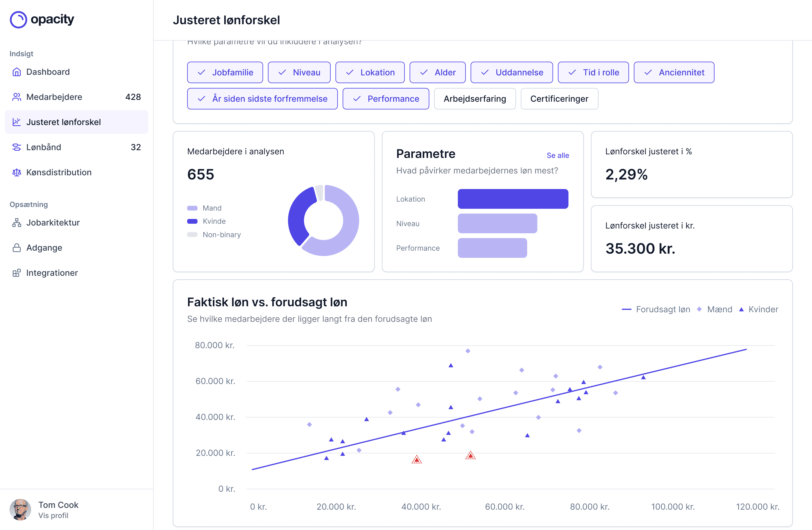The height and width of the screenshot is (530, 812).
Task: Click the Se alle link in Parametre
Action: coord(558,155)
